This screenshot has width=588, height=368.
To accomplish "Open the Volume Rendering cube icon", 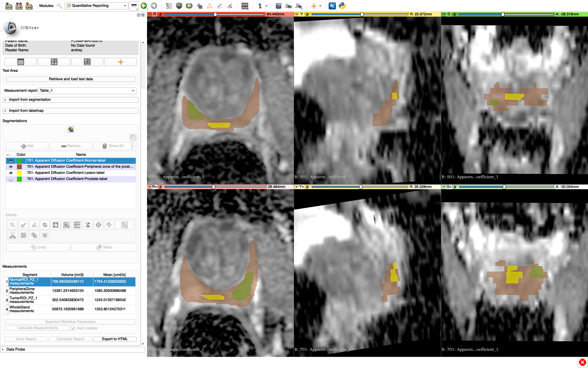I will click(x=179, y=6).
